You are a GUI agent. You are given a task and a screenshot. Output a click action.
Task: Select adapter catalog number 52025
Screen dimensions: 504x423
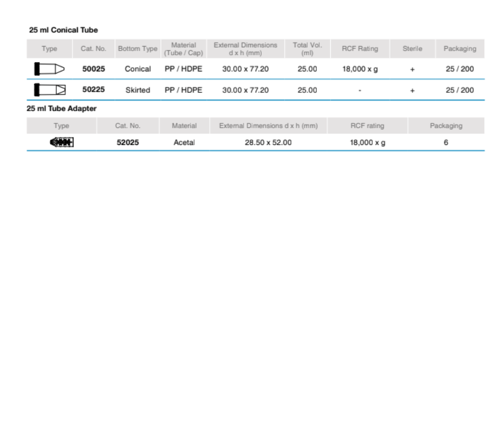[128, 142]
